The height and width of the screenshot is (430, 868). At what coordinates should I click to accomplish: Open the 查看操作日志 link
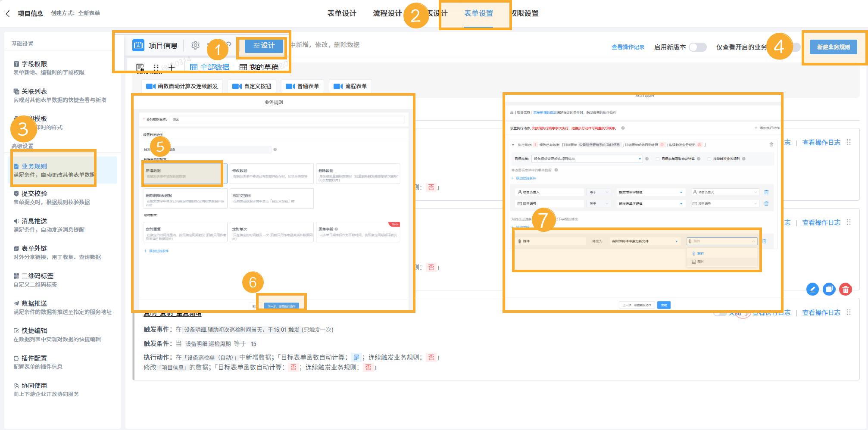click(821, 143)
